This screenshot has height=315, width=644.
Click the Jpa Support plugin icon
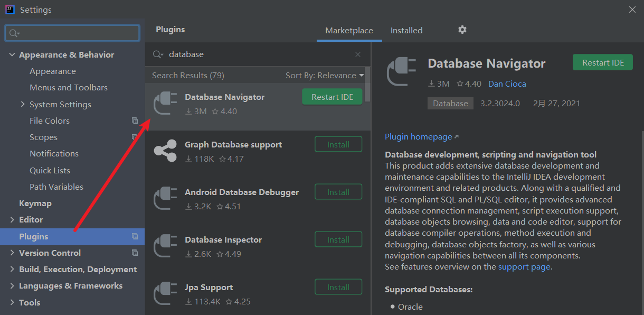(x=165, y=293)
